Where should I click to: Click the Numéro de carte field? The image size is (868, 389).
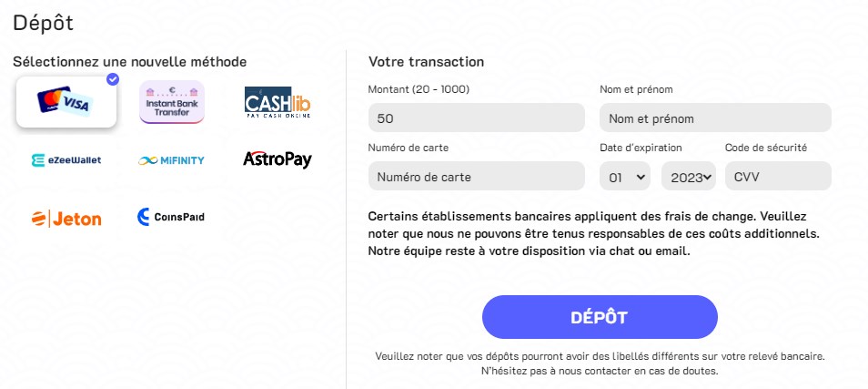pos(476,177)
